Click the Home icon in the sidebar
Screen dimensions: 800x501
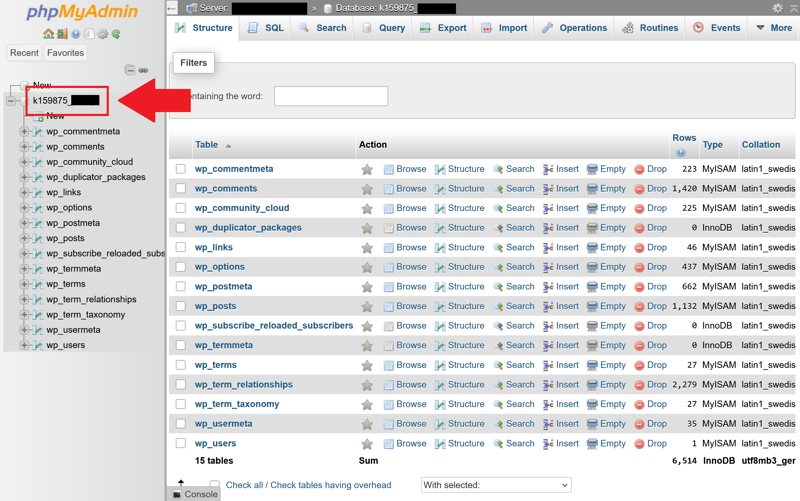coord(48,34)
